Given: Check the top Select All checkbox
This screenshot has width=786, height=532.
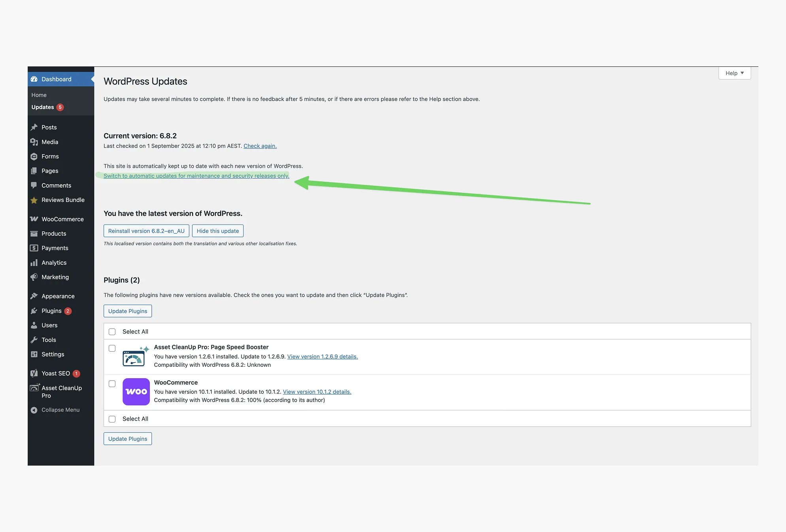Looking at the screenshot, I should click(112, 332).
